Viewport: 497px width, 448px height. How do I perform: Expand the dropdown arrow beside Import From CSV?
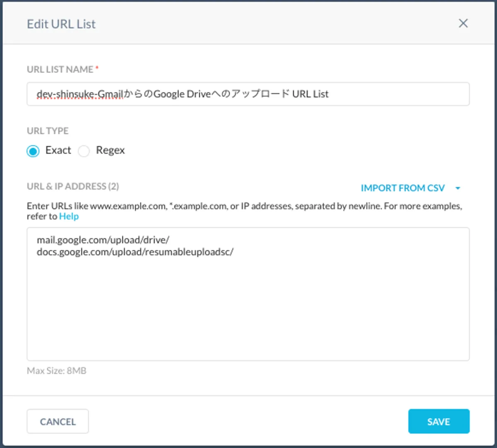pos(458,188)
